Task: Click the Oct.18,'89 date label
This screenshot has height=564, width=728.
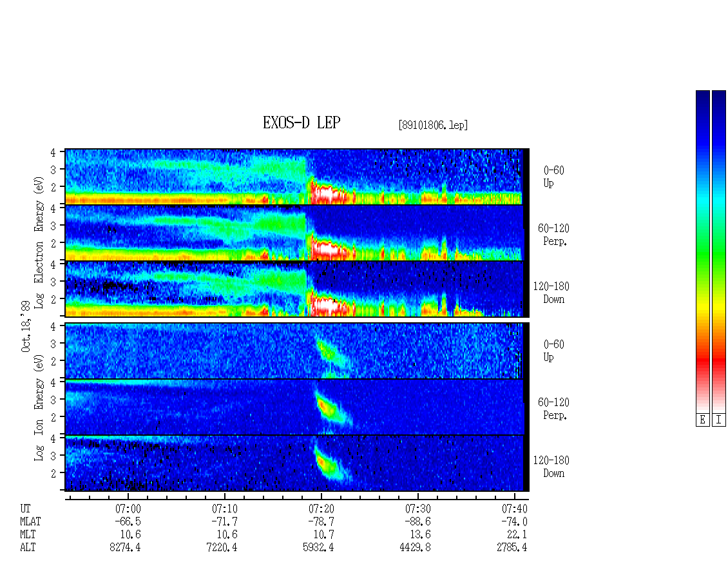Action: [26, 326]
